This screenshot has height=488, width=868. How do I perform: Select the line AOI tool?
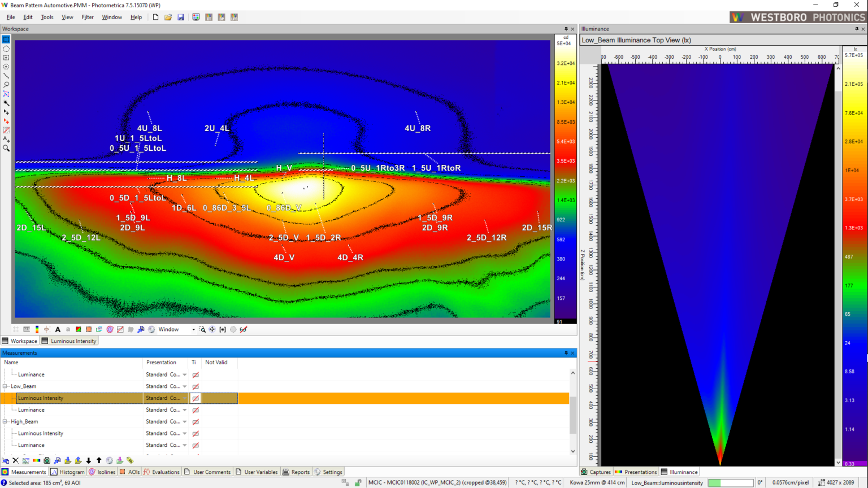(6, 76)
